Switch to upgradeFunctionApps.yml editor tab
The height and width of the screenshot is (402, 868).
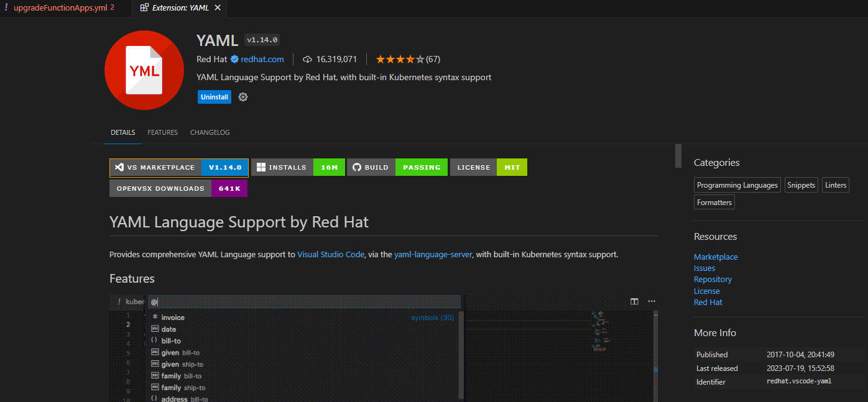pos(60,8)
